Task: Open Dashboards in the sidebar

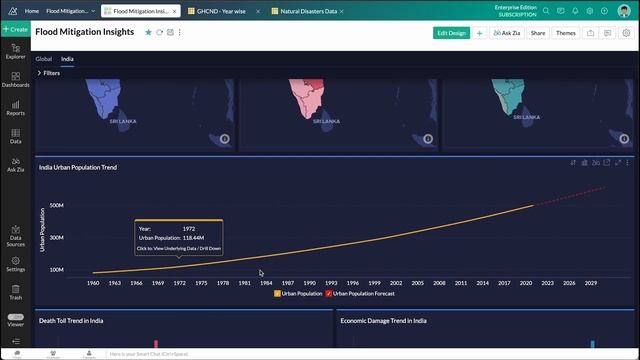Action: tap(16, 80)
